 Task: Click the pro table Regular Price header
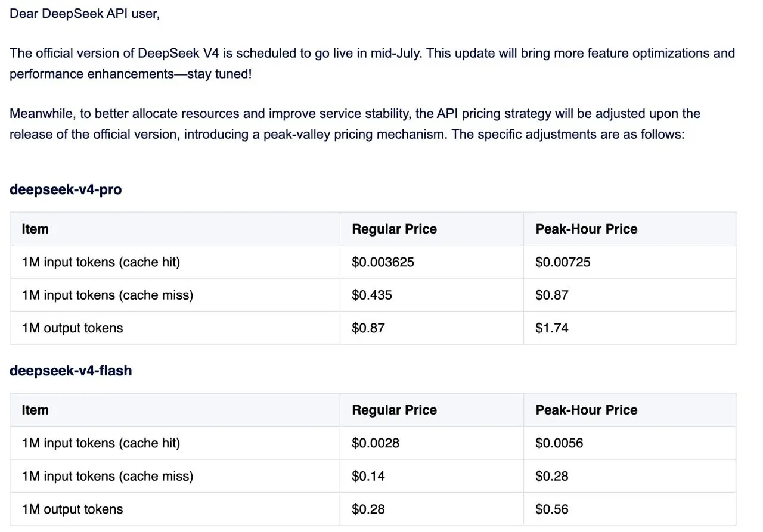(x=394, y=229)
